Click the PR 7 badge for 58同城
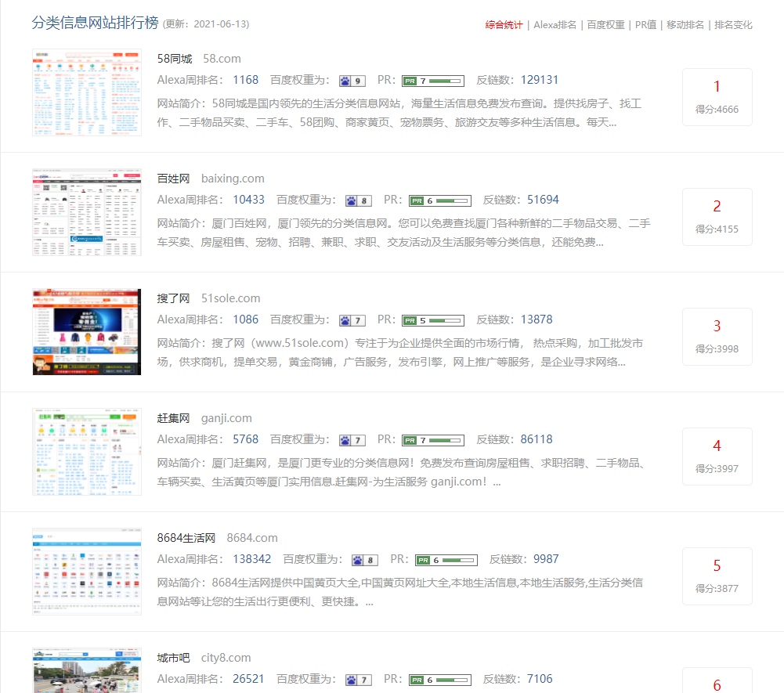 [x=433, y=81]
